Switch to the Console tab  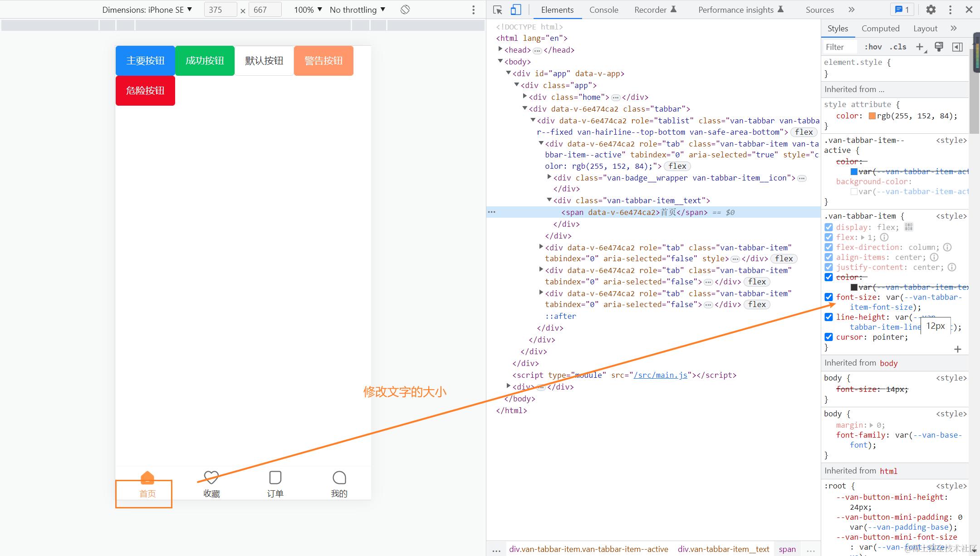(x=603, y=10)
